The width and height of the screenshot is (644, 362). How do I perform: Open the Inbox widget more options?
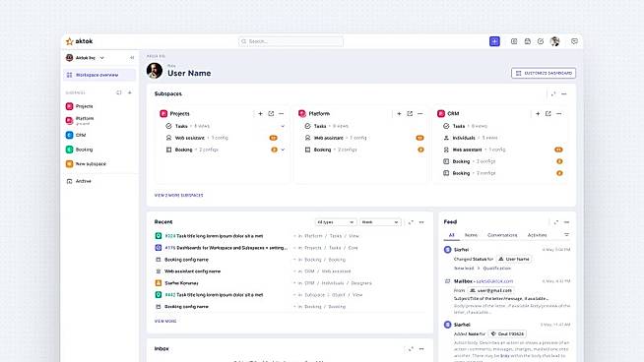tap(421, 349)
